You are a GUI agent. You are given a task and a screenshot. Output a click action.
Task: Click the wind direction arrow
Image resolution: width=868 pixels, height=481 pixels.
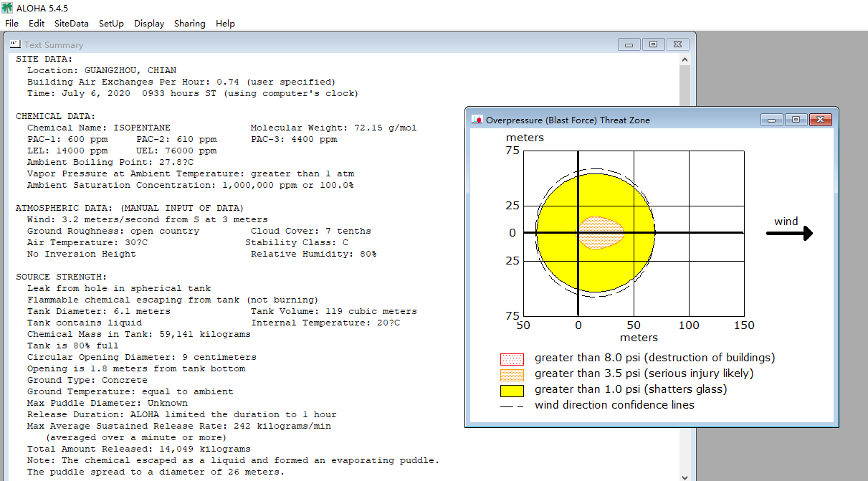(x=789, y=233)
